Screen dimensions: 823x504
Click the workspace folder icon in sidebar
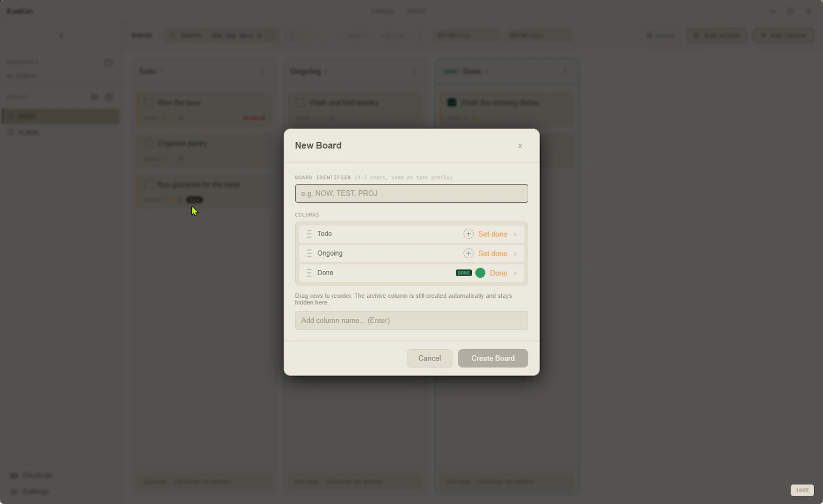pos(109,62)
